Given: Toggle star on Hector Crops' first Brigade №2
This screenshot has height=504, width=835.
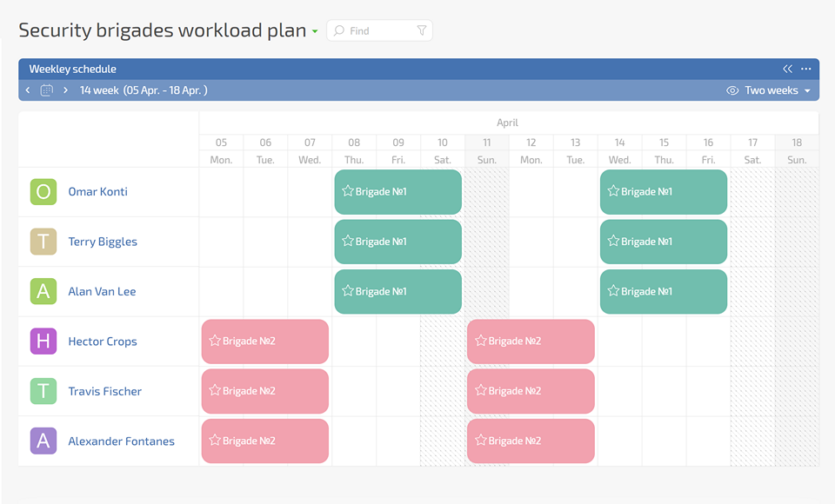Looking at the screenshot, I should coord(215,341).
